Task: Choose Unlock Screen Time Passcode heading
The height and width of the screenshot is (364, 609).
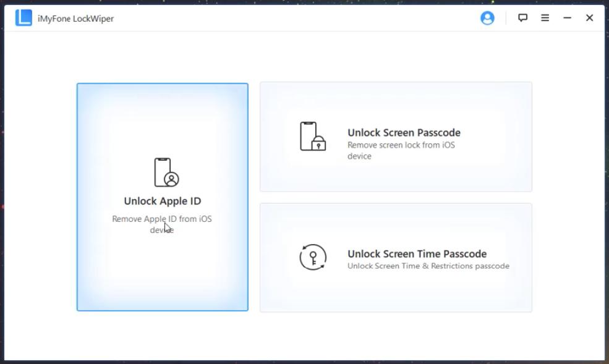Action: [x=417, y=254]
